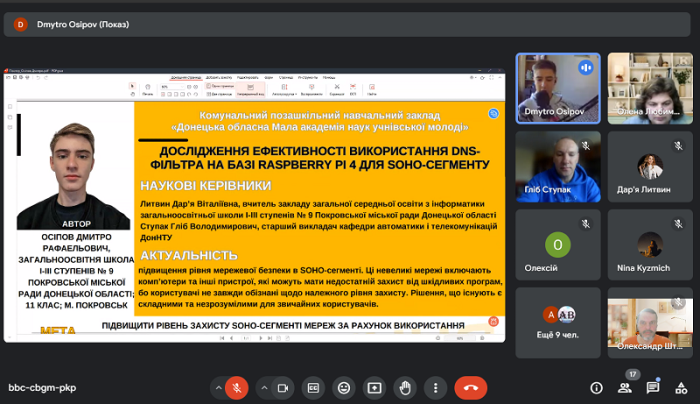The image size is (700, 404).
Task: Turn on closed captions
Action: [x=314, y=387]
